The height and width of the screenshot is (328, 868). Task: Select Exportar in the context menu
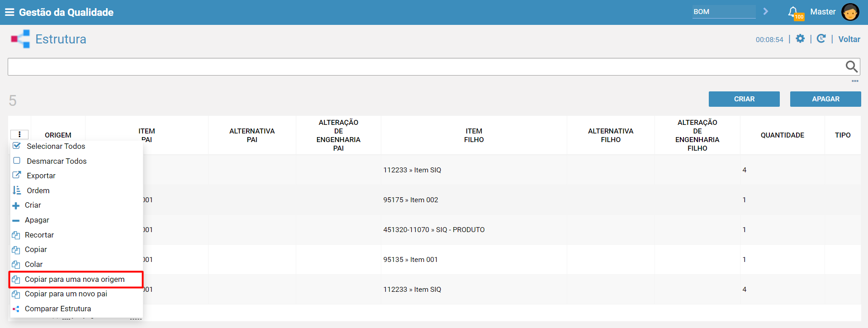(x=41, y=176)
